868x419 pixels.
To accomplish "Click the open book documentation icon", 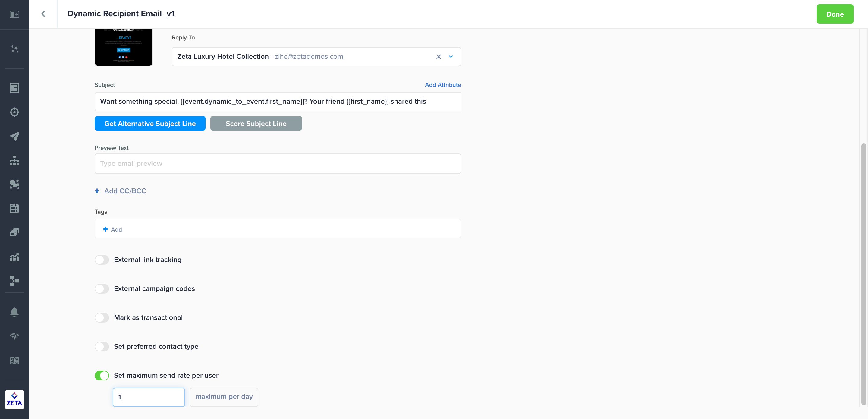I will [x=14, y=360].
